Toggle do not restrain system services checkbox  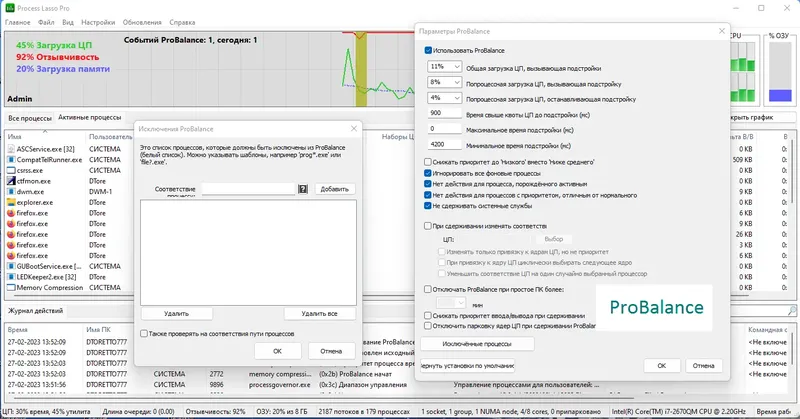(x=428, y=206)
